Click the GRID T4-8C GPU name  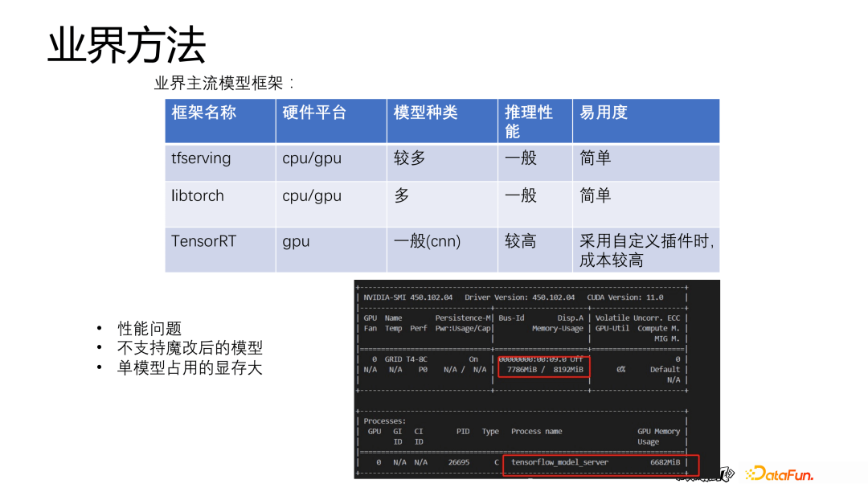(x=406, y=359)
